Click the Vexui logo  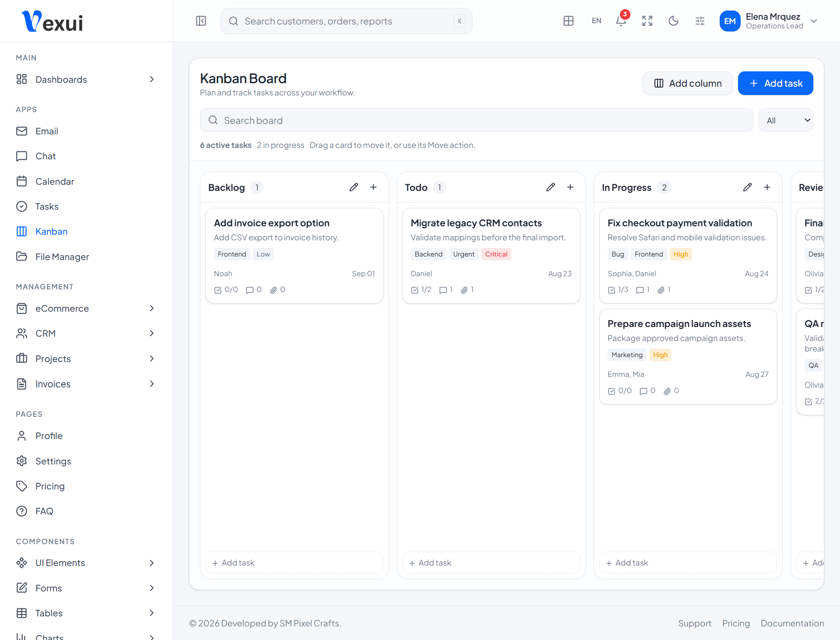click(x=52, y=21)
